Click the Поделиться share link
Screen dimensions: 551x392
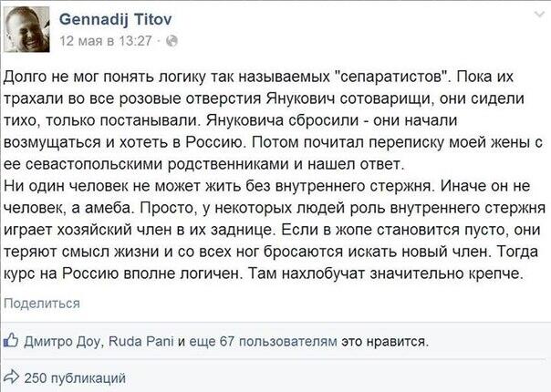tap(42, 304)
